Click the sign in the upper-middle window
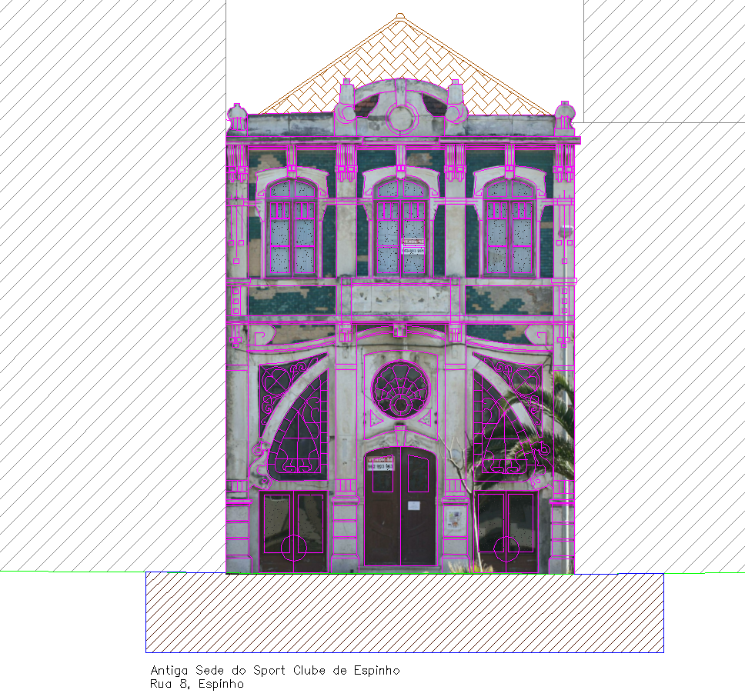This screenshot has width=745, height=700. coord(413,246)
